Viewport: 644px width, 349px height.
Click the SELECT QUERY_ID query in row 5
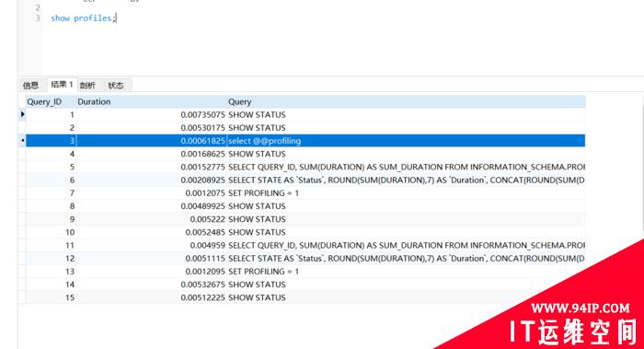coord(407,167)
